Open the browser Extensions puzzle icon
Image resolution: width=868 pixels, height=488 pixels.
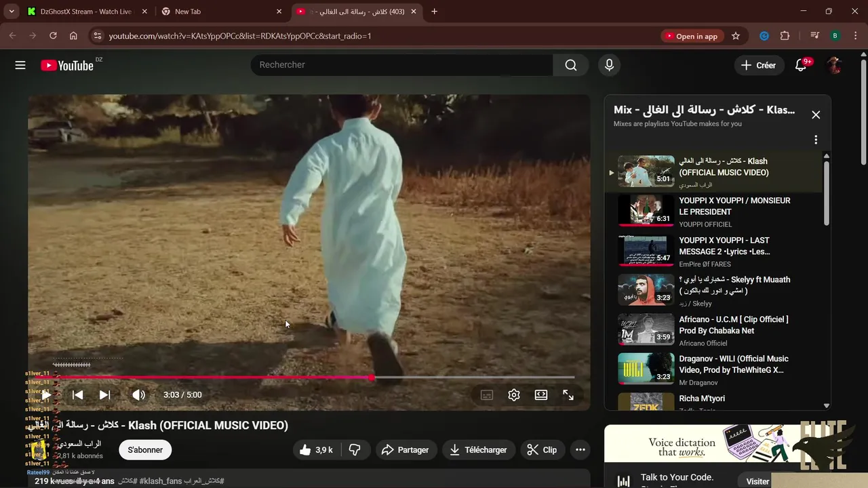pos(785,36)
